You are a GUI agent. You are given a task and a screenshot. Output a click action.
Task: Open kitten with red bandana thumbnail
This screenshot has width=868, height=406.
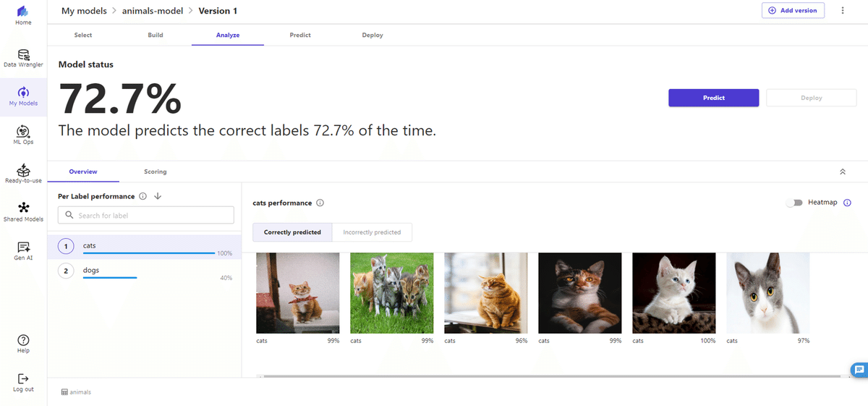(x=298, y=292)
